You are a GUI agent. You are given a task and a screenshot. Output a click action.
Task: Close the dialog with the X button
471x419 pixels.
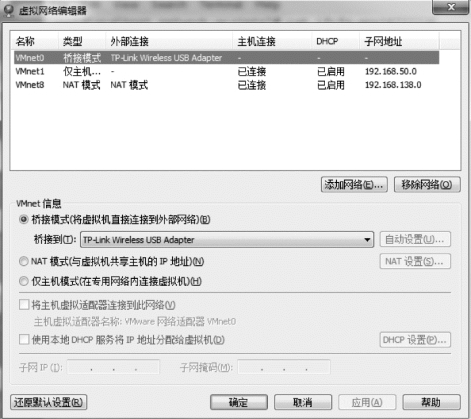(x=451, y=7)
